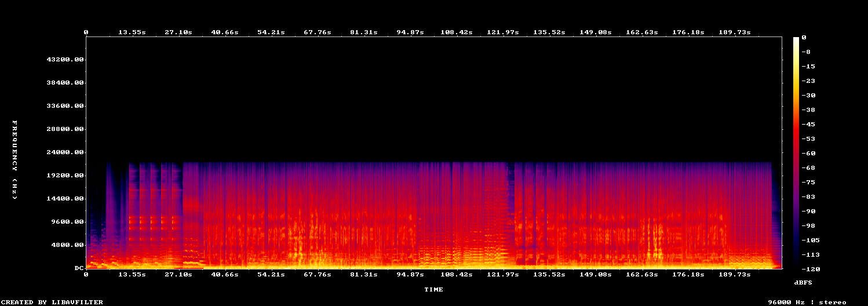Click 67.76s on the bottom time axis
Viewport: 868px width, 306px height.
coord(318,274)
